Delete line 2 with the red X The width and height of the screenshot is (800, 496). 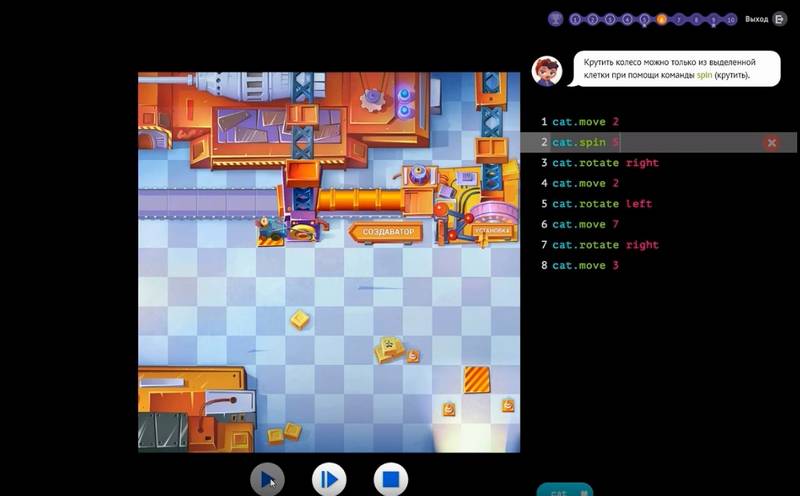tap(771, 143)
